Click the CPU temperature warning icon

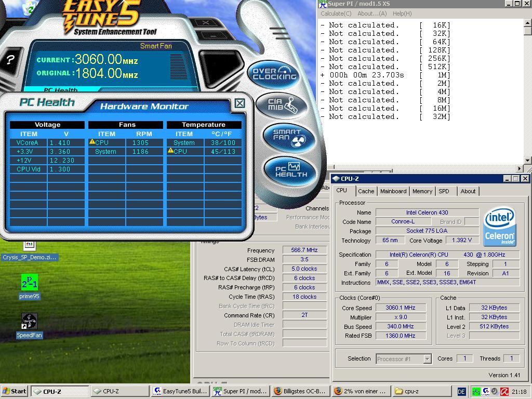(170, 151)
